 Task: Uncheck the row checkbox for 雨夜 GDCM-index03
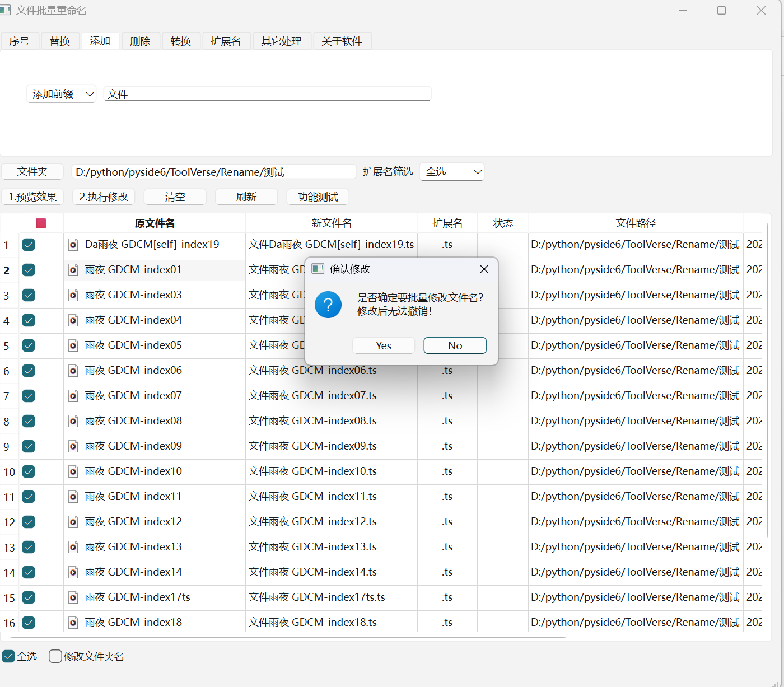pos(29,295)
